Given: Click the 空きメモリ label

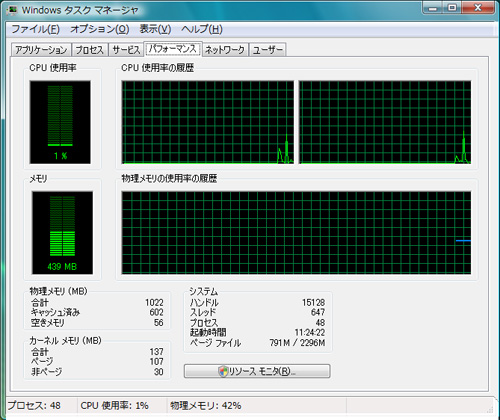Looking at the screenshot, I should (48, 323).
